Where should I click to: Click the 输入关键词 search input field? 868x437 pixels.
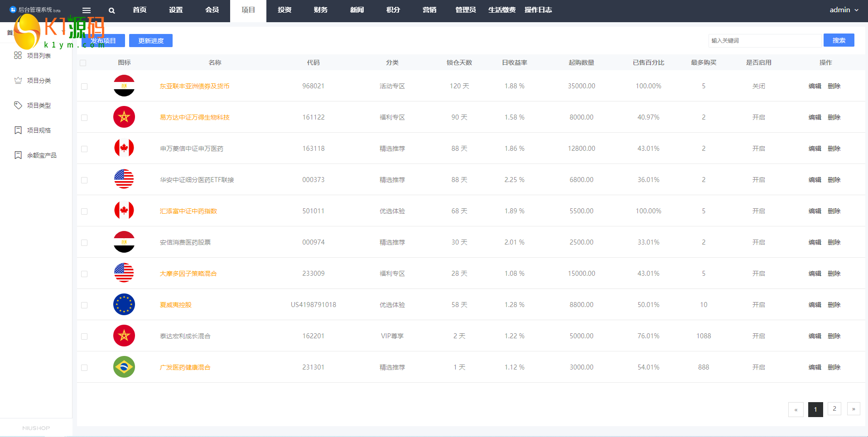pos(764,41)
